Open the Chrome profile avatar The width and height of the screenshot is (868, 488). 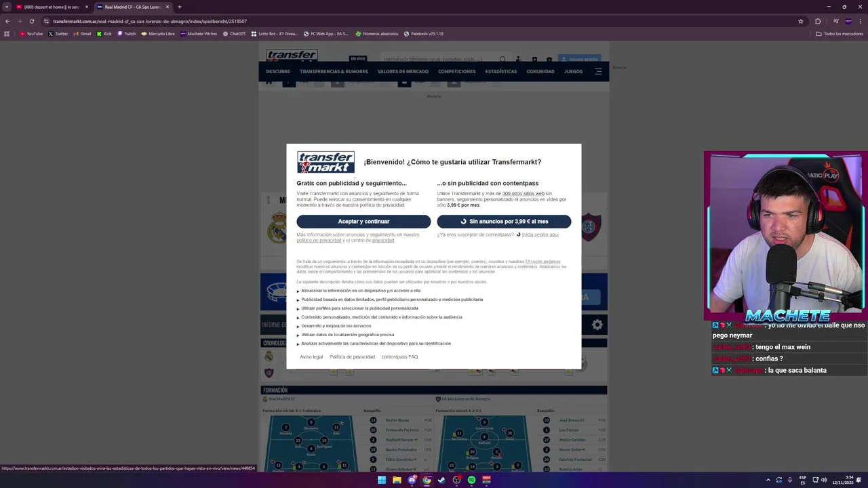coord(848,21)
